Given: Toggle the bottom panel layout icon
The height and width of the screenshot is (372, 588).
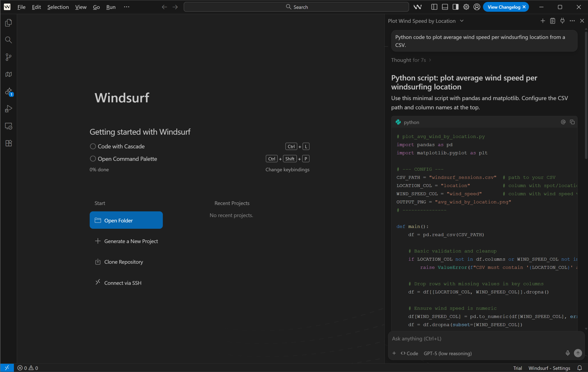Looking at the screenshot, I should [x=445, y=7].
